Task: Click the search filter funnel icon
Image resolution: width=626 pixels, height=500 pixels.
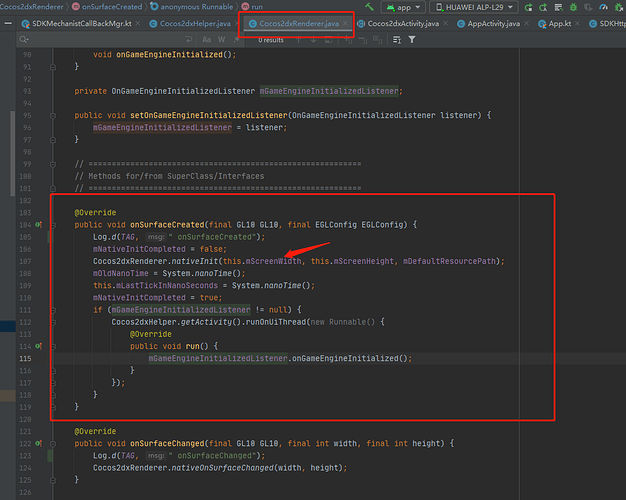Action: point(412,40)
